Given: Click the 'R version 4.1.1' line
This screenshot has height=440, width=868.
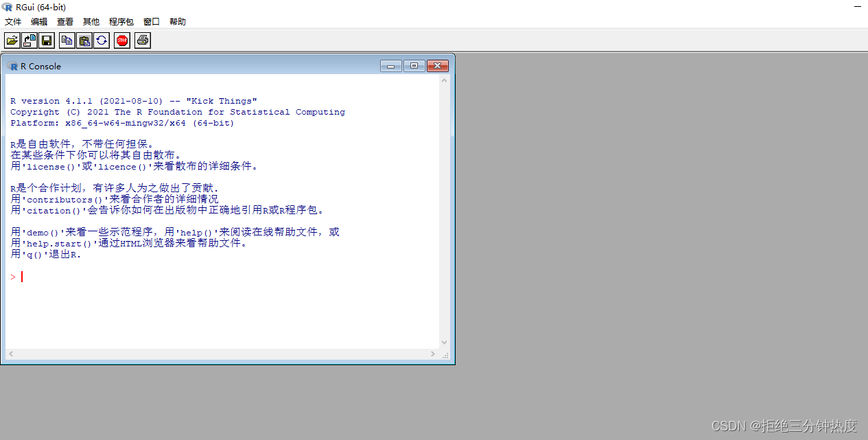Looking at the screenshot, I should 134,101.
